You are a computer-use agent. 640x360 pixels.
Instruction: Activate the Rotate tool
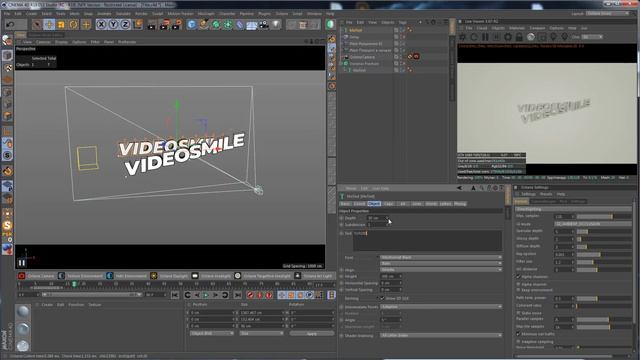pos(73,24)
